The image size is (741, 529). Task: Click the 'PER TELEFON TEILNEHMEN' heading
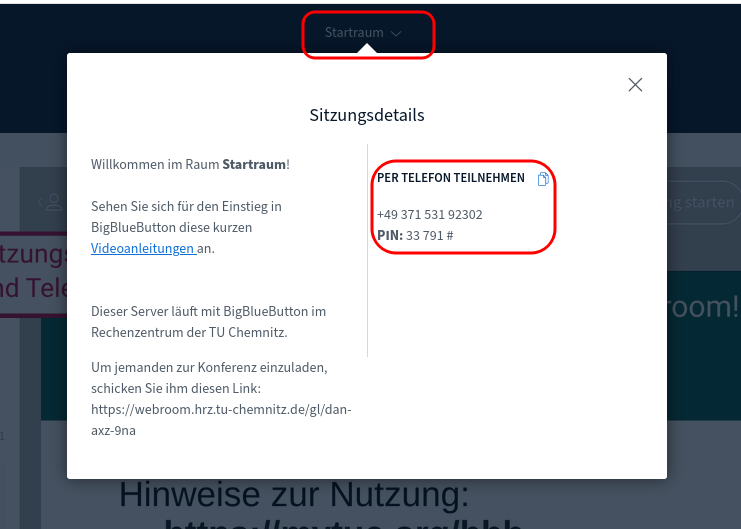(450, 178)
